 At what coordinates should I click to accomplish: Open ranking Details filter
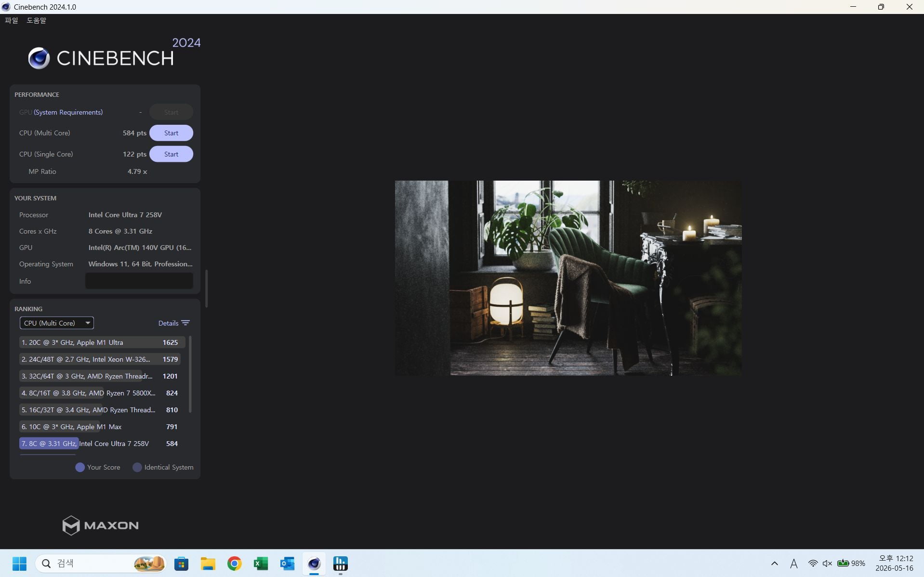(x=173, y=323)
